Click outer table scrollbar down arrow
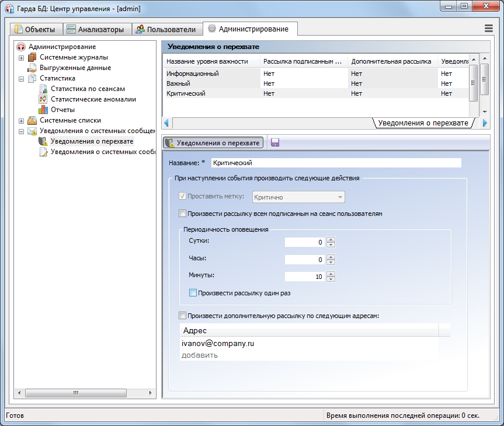Image resolution: width=504 pixels, height=426 pixels. (485, 112)
